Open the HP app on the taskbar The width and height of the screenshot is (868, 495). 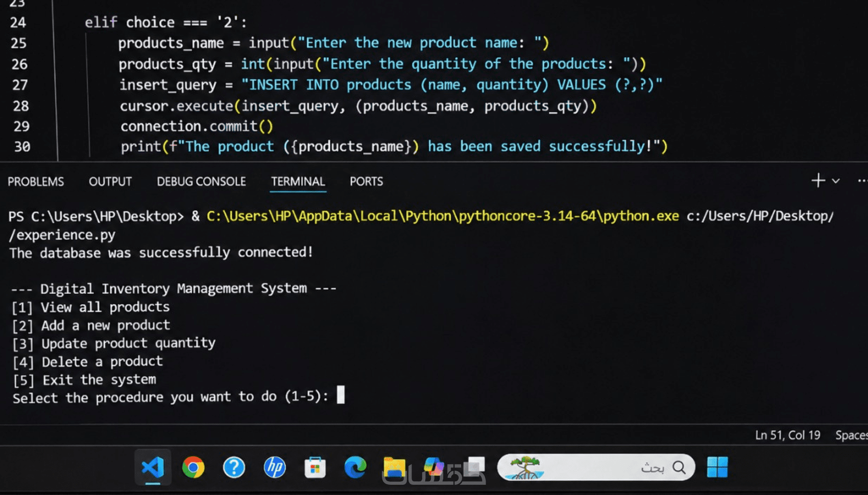[x=275, y=467]
